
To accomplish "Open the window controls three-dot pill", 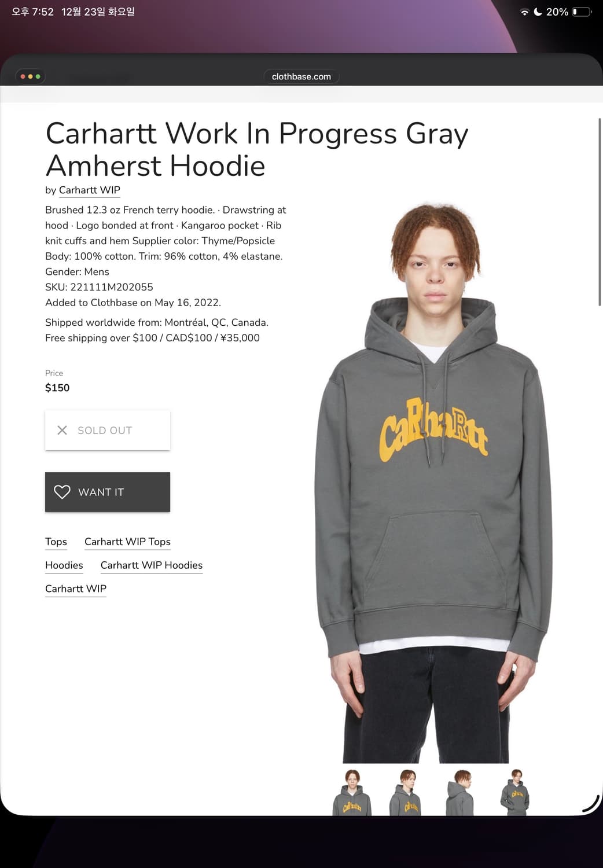I will tap(31, 76).
